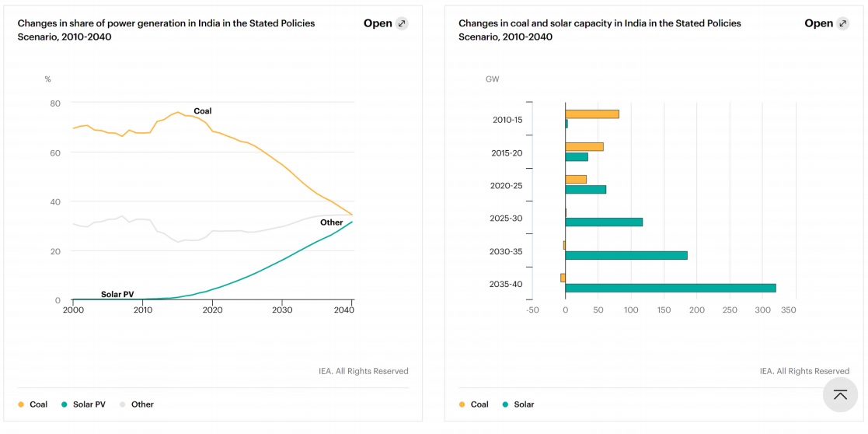
Task: Select the 2015-20 orange coal bar
Action: 584,147
